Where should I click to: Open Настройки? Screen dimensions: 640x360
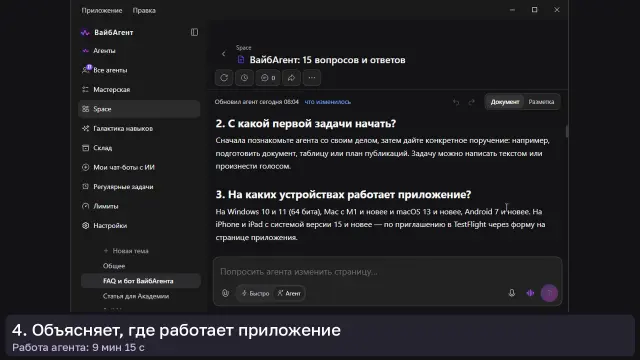tap(110, 226)
